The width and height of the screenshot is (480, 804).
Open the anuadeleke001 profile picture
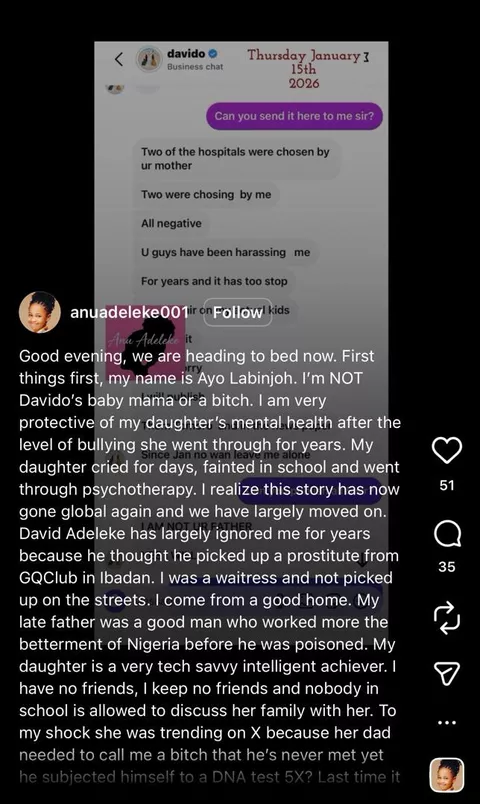(x=39, y=312)
